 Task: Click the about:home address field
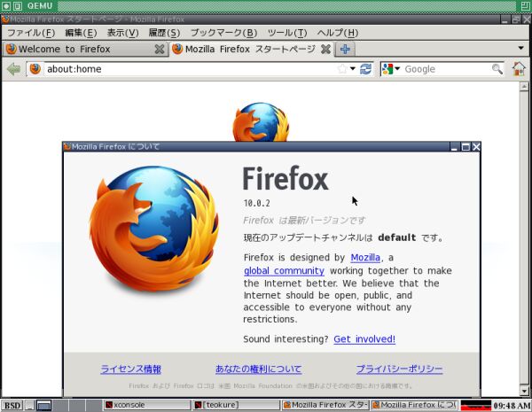[190, 69]
